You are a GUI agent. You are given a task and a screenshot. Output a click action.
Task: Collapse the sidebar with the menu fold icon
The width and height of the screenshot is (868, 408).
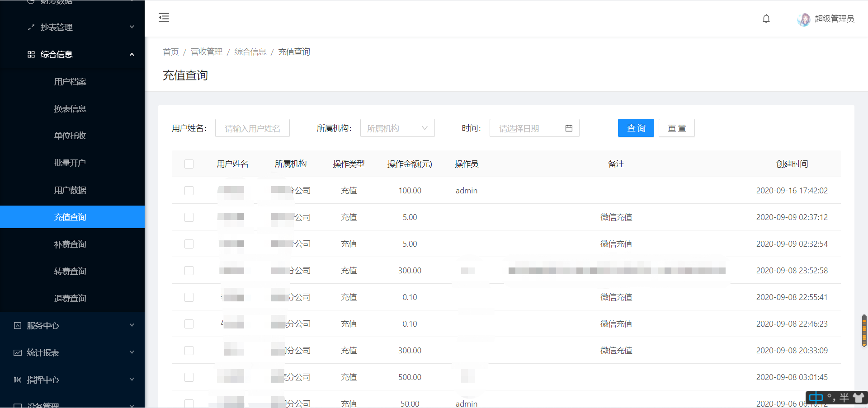(164, 18)
